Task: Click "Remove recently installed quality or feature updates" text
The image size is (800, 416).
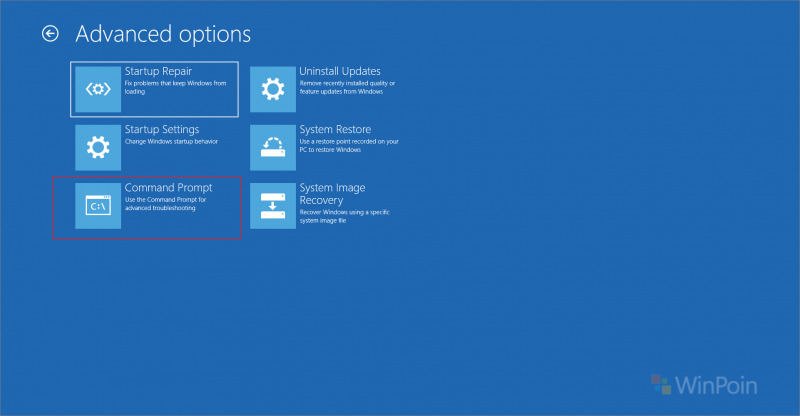Action: coord(347,87)
